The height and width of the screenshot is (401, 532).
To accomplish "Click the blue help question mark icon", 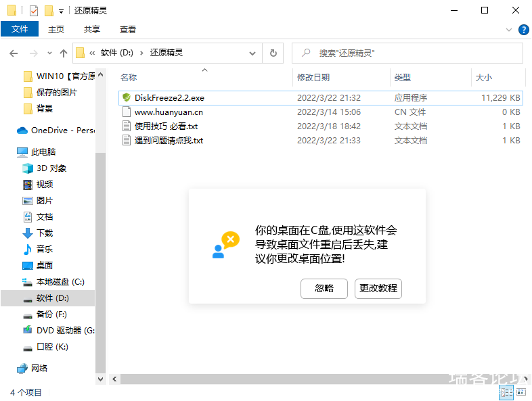I will (523, 30).
